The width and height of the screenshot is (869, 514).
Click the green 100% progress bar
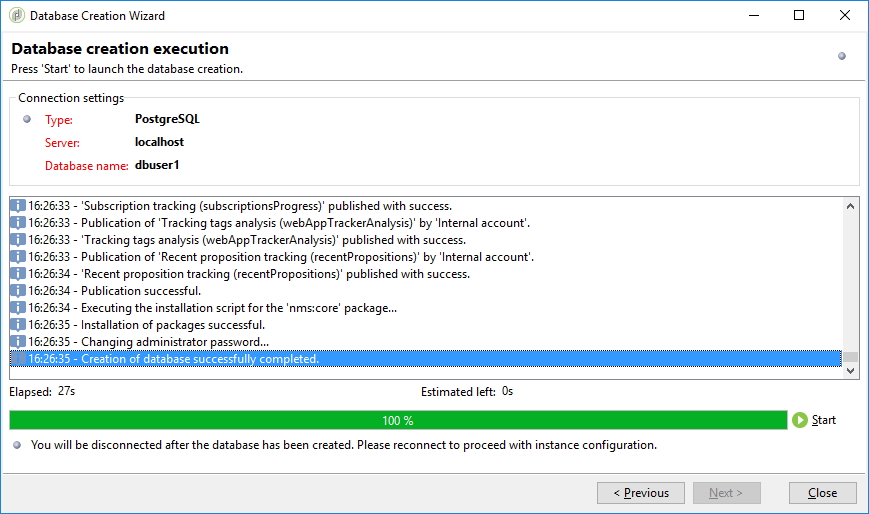(x=397, y=420)
